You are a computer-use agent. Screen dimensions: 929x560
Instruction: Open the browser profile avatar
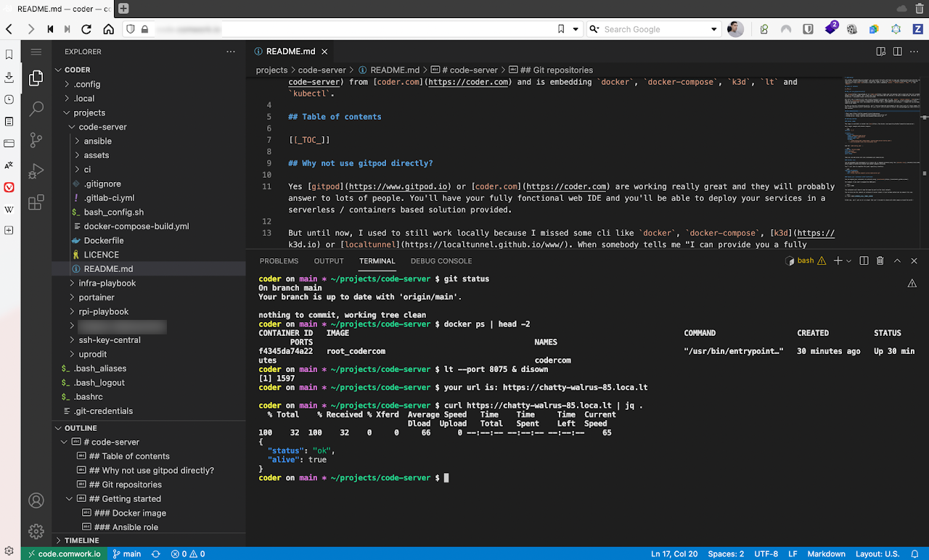coord(735,29)
